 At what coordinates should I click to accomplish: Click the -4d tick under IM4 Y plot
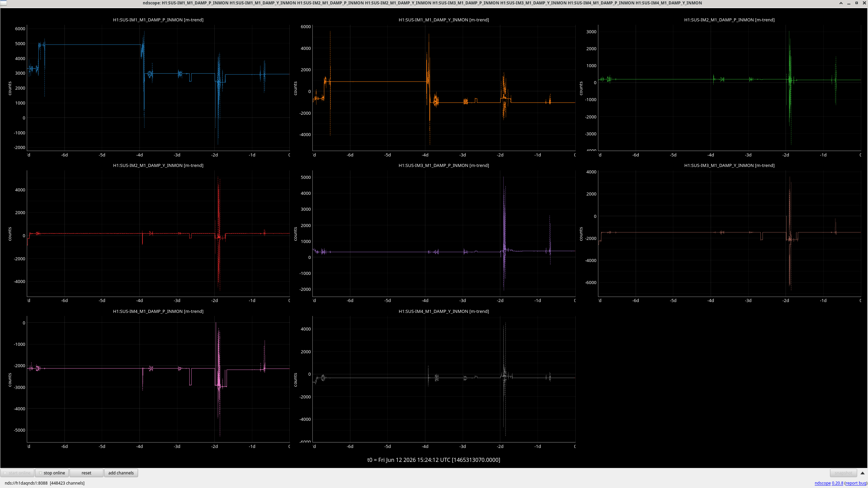click(x=425, y=447)
